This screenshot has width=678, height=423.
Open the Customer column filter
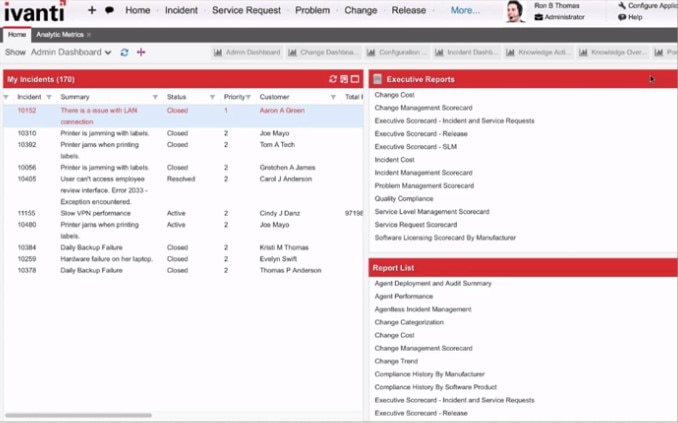333,97
